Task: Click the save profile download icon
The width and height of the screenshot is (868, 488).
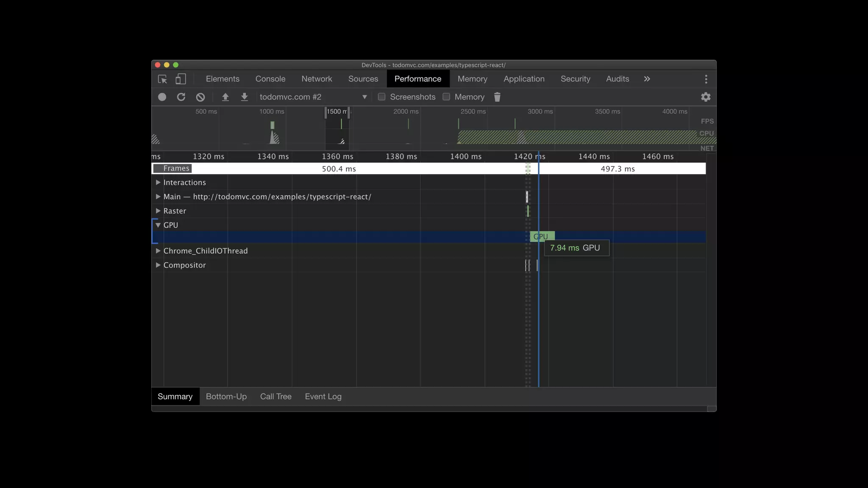Action: tap(245, 97)
